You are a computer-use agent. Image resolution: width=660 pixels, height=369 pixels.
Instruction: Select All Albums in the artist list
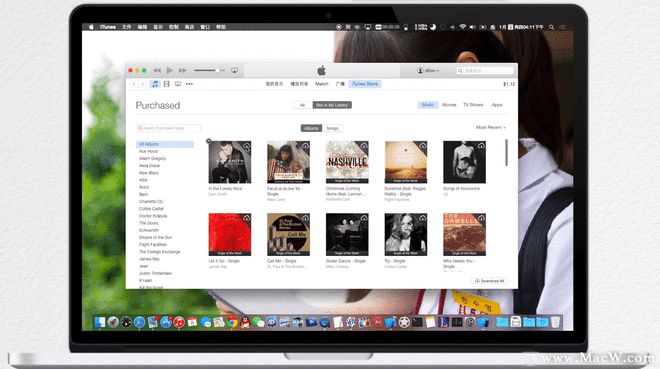coord(165,144)
